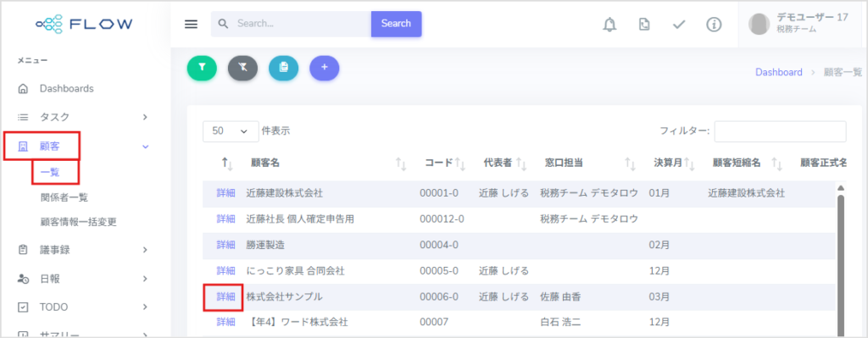This screenshot has height=338, width=868.
Task: Click the info circle icon in header
Action: tap(714, 25)
